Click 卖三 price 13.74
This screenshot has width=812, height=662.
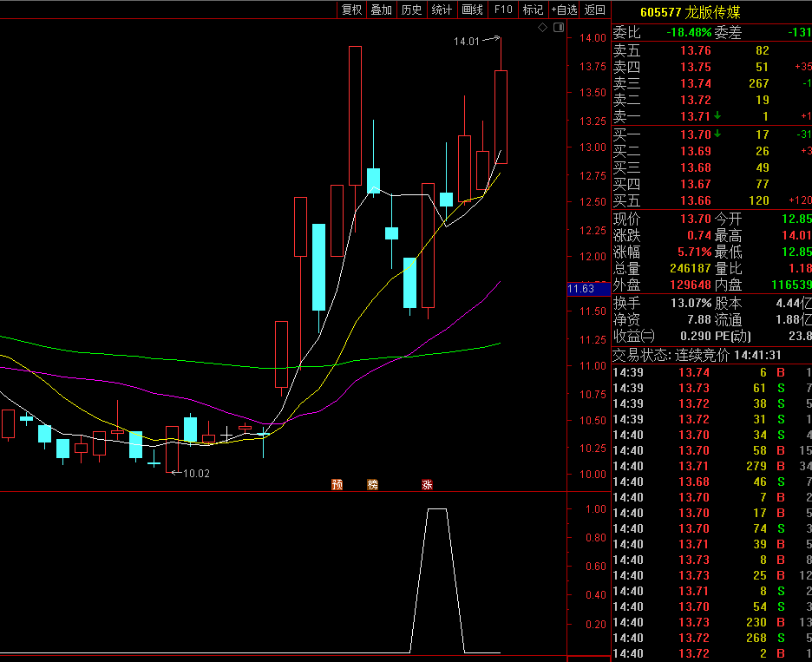coord(696,83)
